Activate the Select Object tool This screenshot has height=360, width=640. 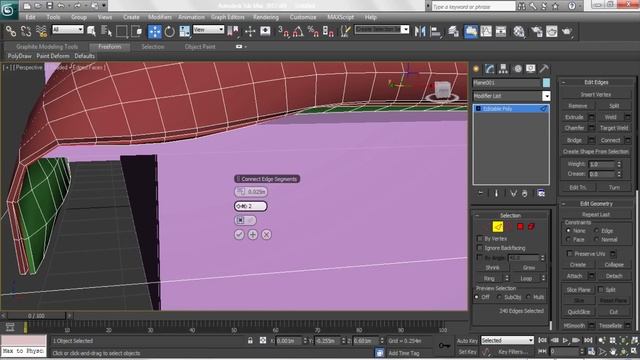[91, 31]
